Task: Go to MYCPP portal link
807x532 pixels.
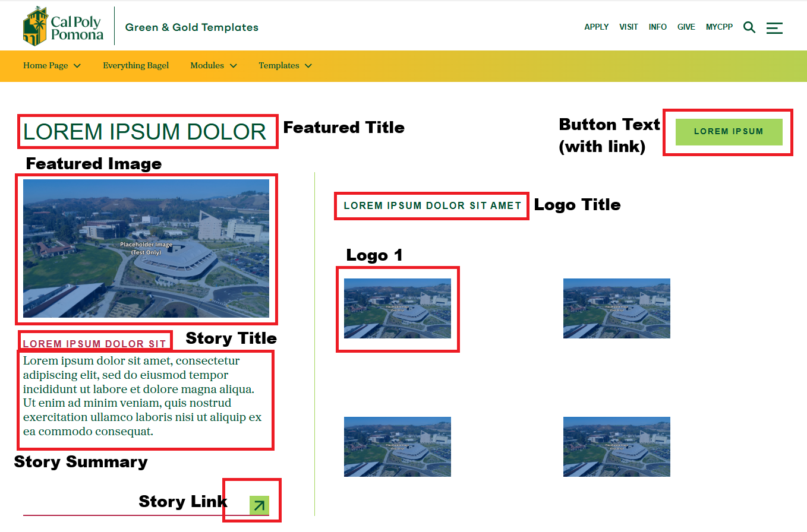Action: click(x=719, y=27)
